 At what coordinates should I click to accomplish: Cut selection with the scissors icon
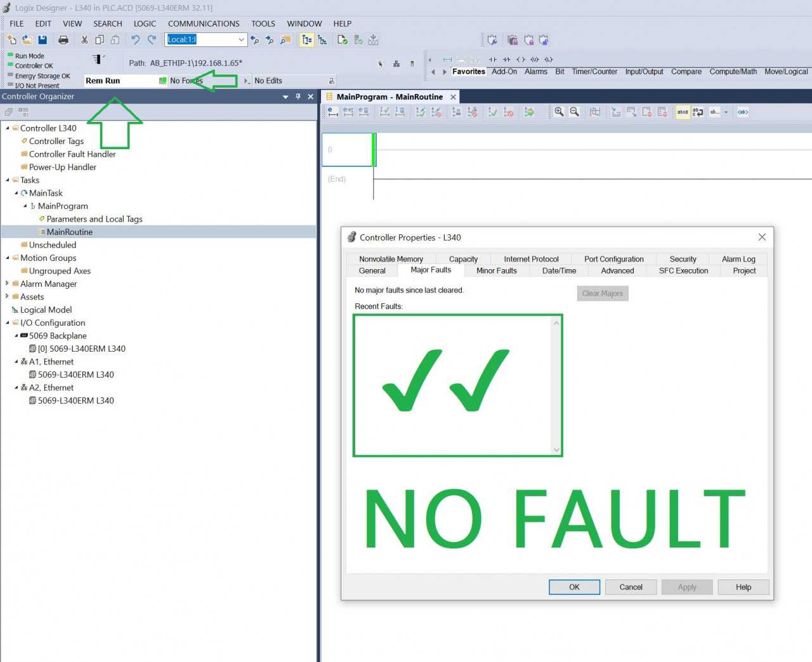[x=84, y=40]
